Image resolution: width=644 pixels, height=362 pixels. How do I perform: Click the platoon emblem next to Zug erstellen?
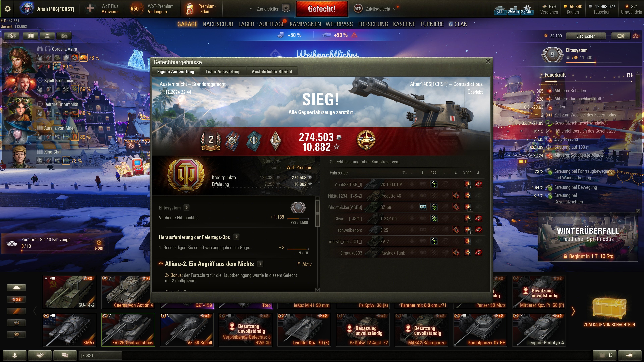(x=286, y=9)
